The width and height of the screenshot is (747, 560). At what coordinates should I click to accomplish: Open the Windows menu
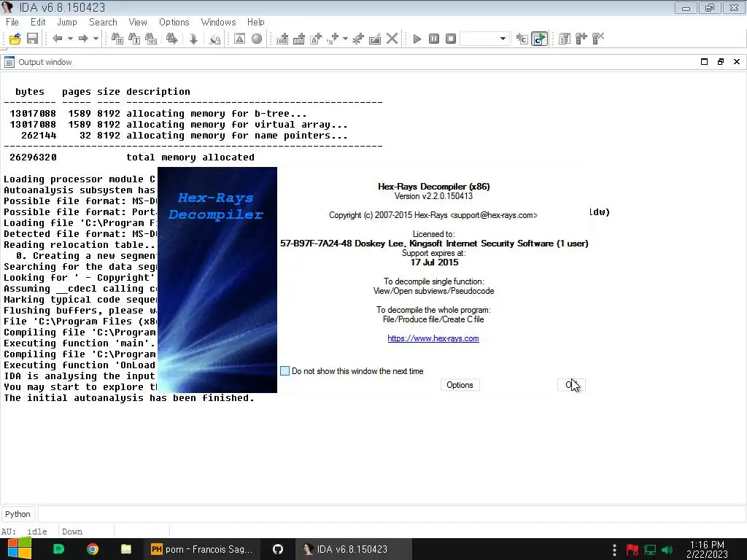(218, 22)
